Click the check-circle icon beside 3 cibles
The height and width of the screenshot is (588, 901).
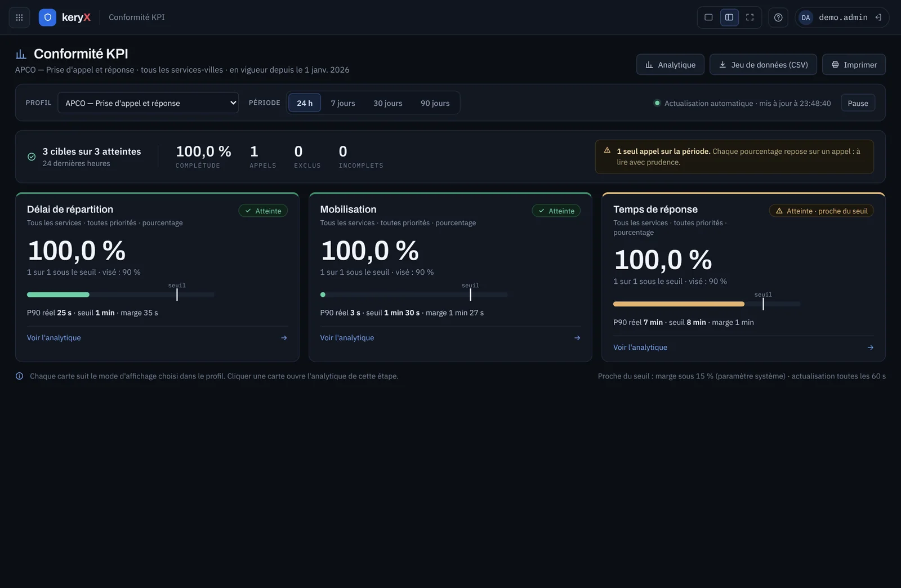click(x=32, y=157)
